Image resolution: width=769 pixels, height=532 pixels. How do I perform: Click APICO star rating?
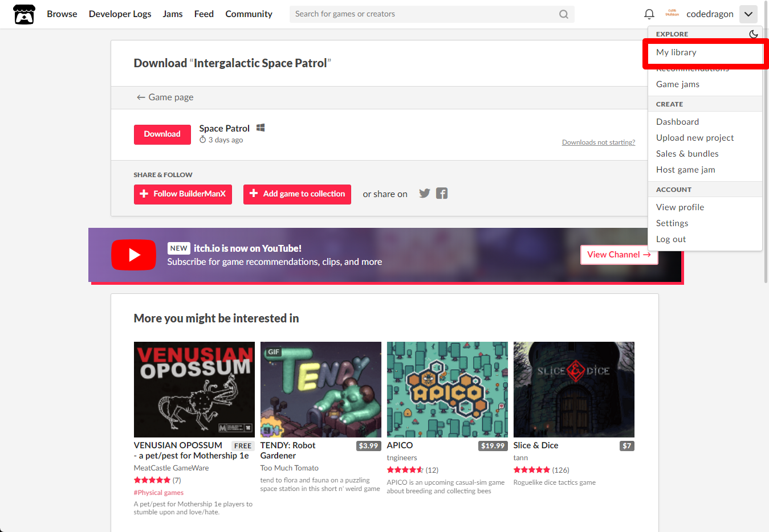[405, 470]
